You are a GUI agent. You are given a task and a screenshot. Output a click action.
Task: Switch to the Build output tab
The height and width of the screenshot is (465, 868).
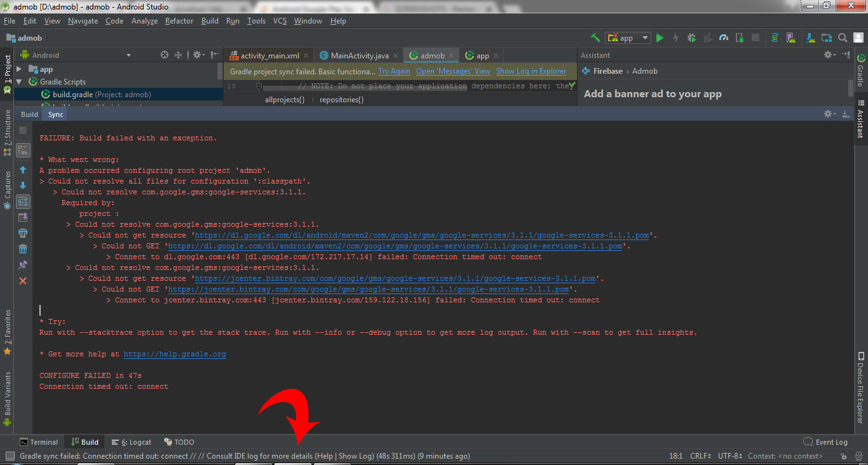[x=30, y=114]
